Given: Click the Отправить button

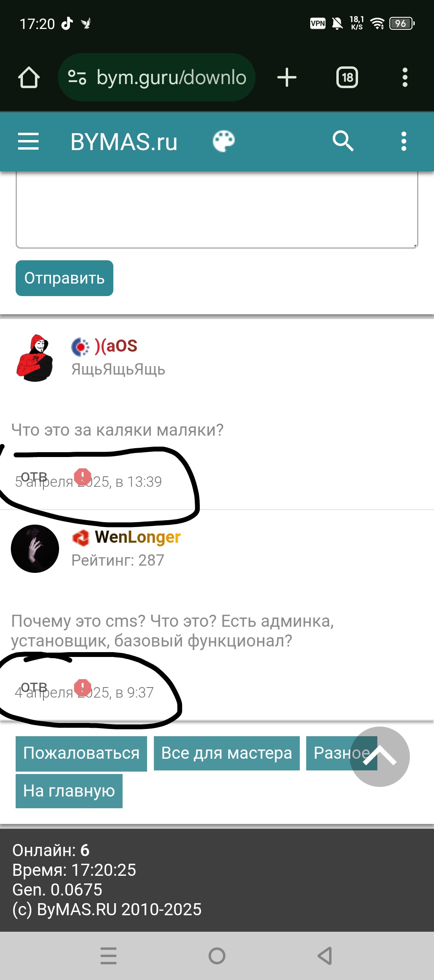Looking at the screenshot, I should [x=64, y=278].
